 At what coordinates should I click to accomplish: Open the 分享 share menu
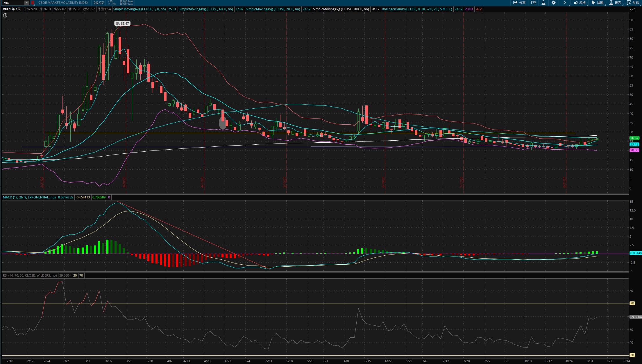(519, 3)
